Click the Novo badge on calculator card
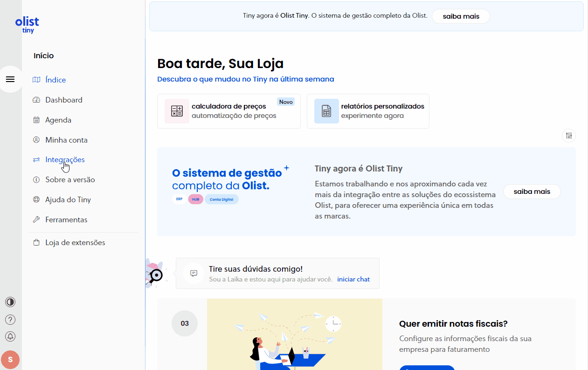 [x=286, y=102]
